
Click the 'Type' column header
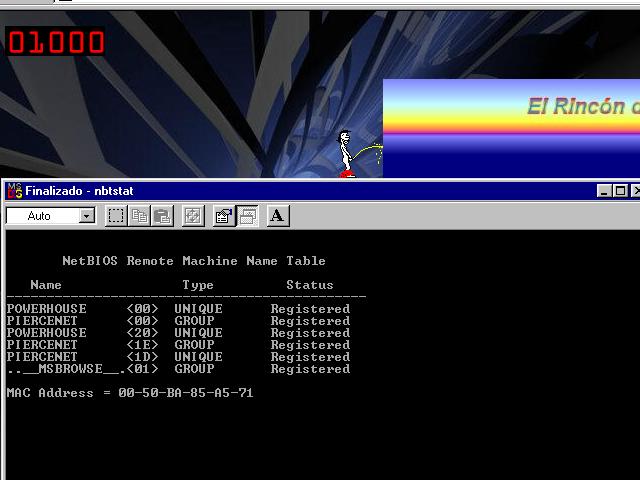198,284
